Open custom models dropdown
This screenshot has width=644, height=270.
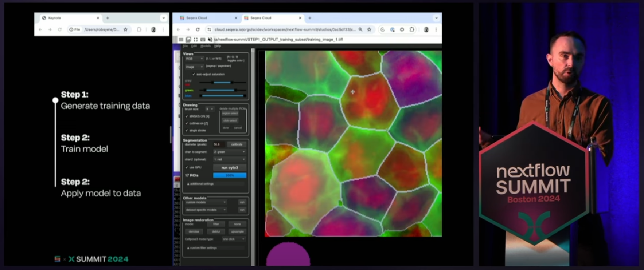206,202
